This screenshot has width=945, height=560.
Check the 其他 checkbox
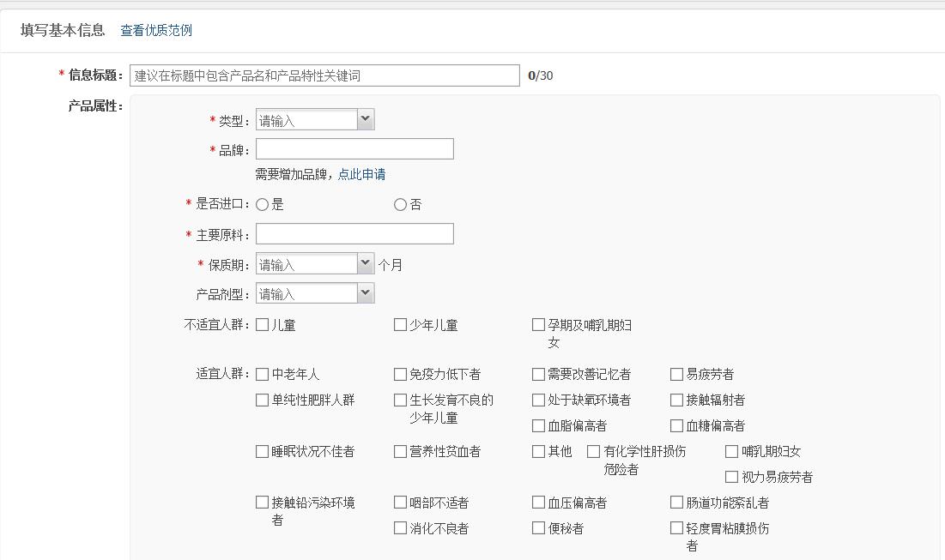(536, 449)
